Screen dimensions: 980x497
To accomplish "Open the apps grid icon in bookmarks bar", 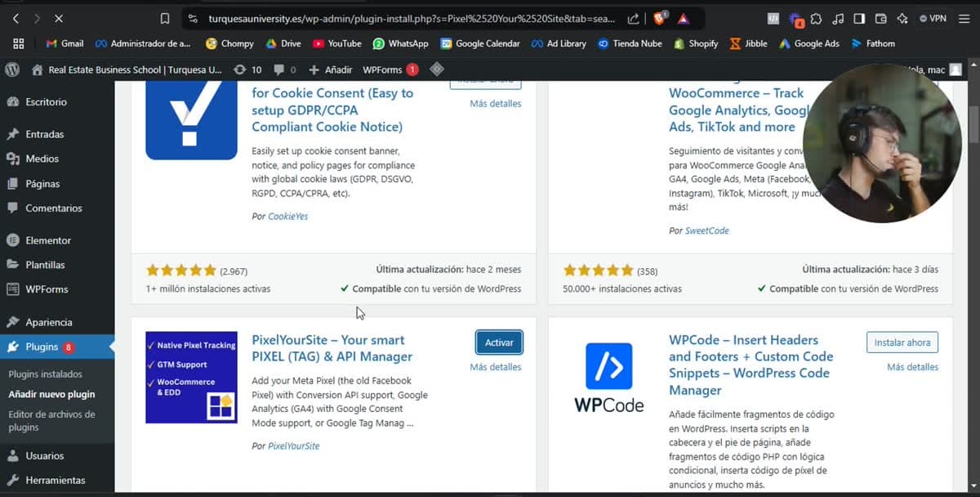I will [19, 43].
